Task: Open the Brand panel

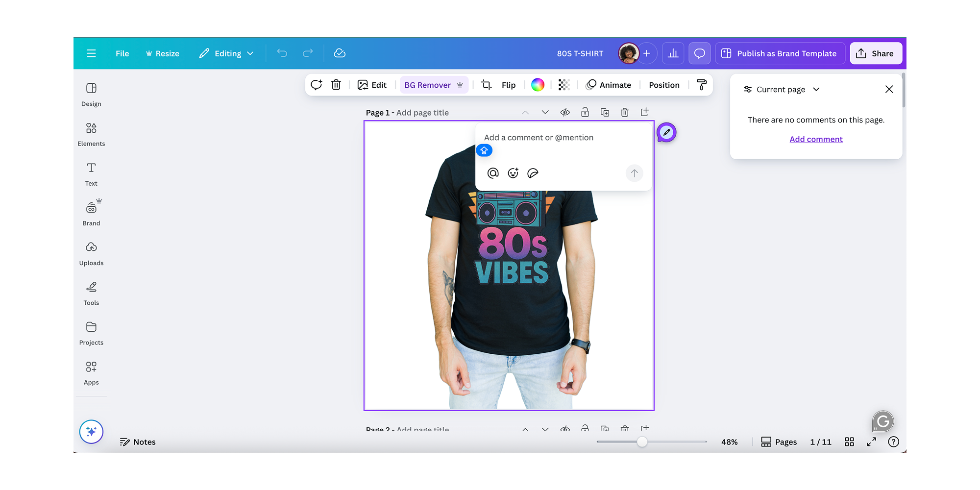Action: pyautogui.click(x=91, y=213)
